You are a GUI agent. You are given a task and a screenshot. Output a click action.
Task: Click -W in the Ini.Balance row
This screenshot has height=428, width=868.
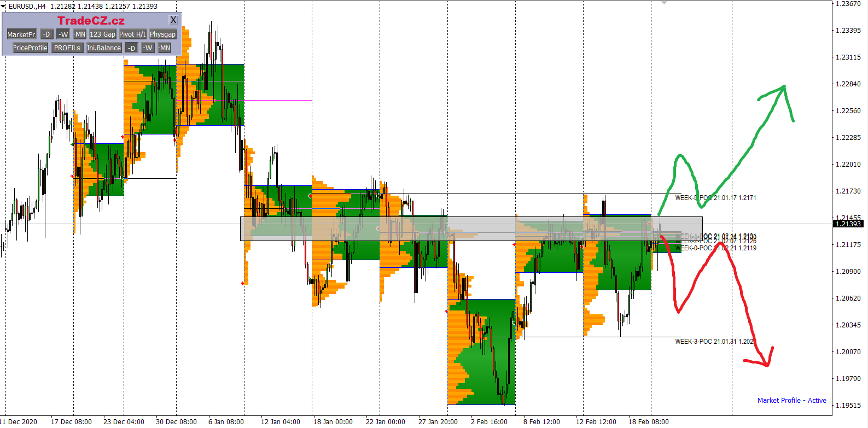[148, 48]
